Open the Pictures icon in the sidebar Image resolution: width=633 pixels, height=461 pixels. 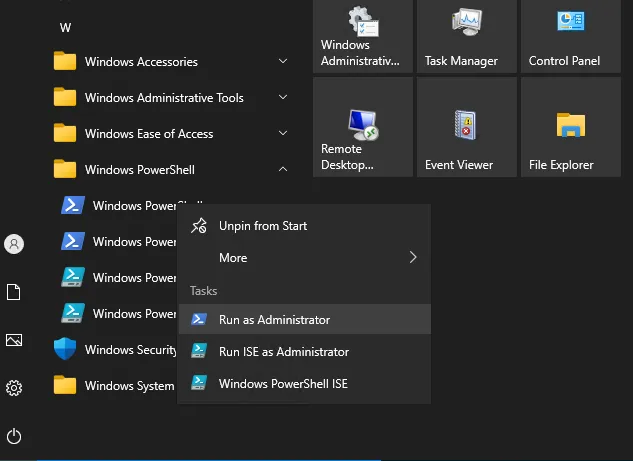pos(14,340)
